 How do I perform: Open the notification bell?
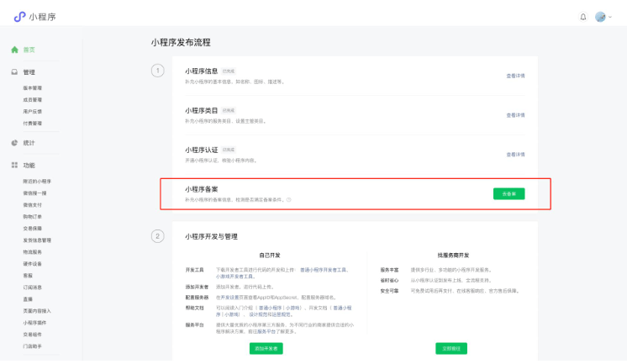pyautogui.click(x=583, y=17)
